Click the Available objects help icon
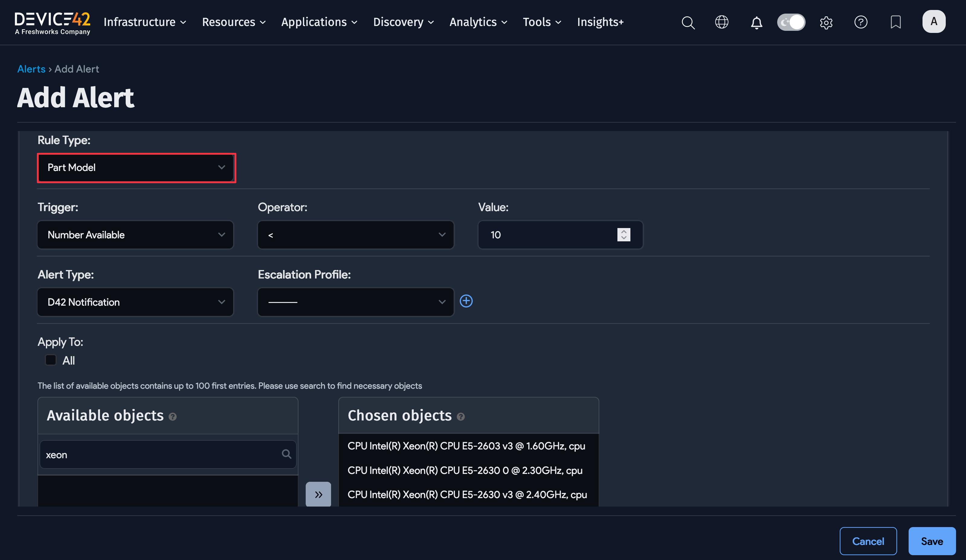 [172, 417]
